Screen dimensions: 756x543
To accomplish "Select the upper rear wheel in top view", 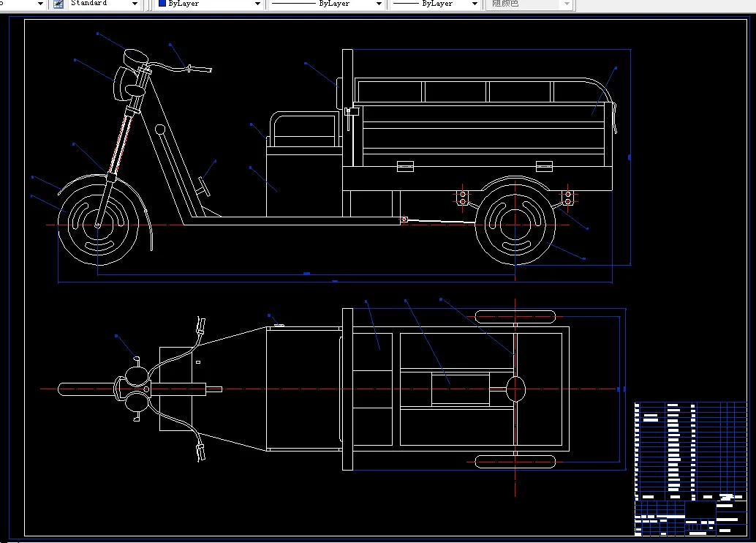I will (x=515, y=317).
